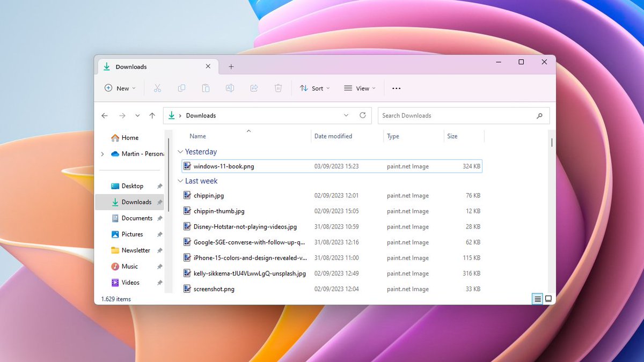Screen dimensions: 644x362
Task: Click the Paste icon
Action: [x=206, y=88]
